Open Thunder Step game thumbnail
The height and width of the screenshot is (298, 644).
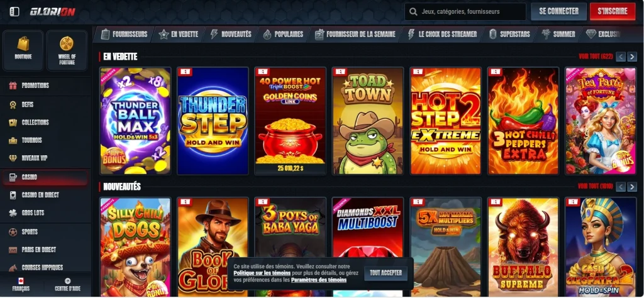(x=213, y=121)
